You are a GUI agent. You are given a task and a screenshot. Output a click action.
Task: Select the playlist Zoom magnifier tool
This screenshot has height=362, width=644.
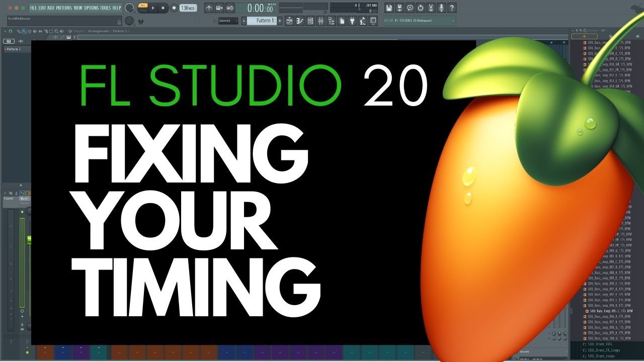tap(56, 31)
